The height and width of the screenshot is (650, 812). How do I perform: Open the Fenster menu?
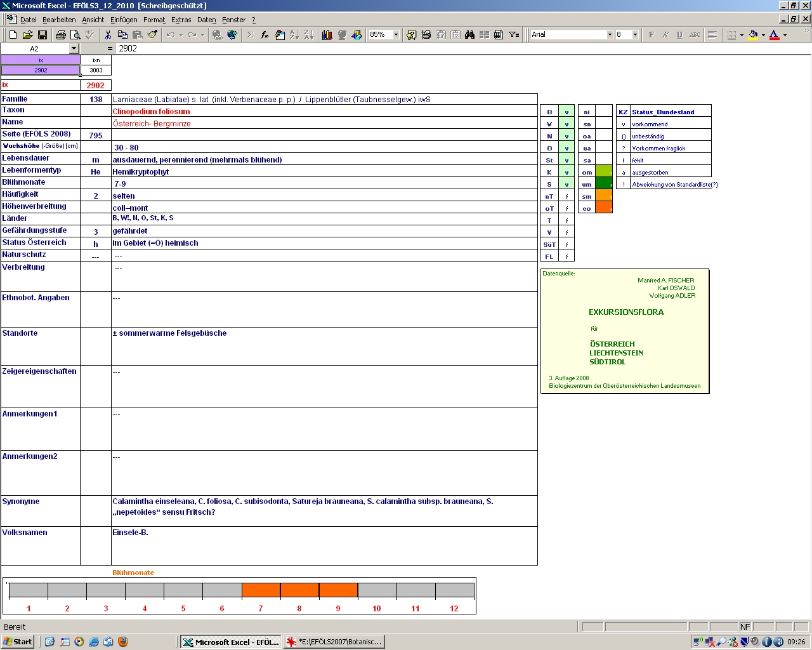(x=233, y=20)
